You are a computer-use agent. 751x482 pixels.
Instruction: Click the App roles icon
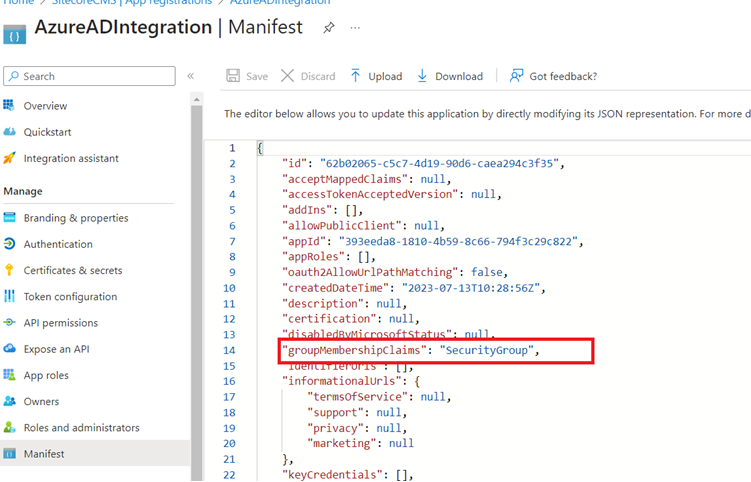click(9, 375)
